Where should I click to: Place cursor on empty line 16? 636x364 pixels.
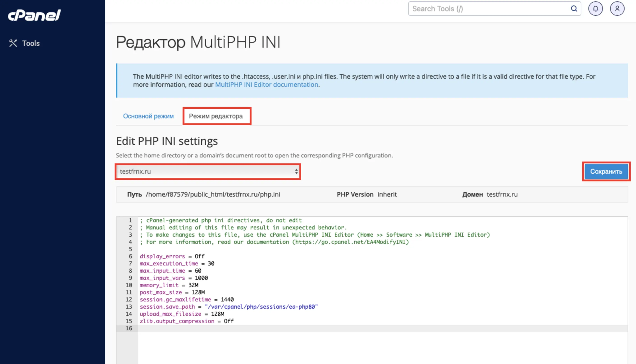coord(383,328)
